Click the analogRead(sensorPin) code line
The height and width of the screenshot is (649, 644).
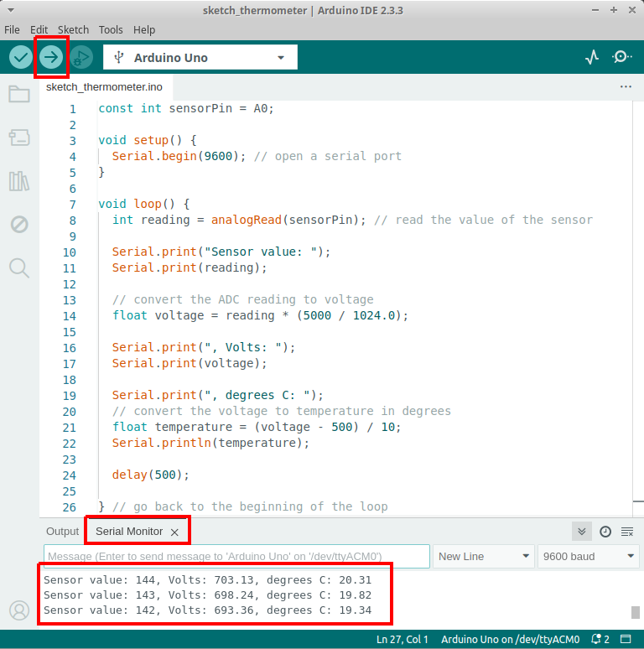click(353, 221)
